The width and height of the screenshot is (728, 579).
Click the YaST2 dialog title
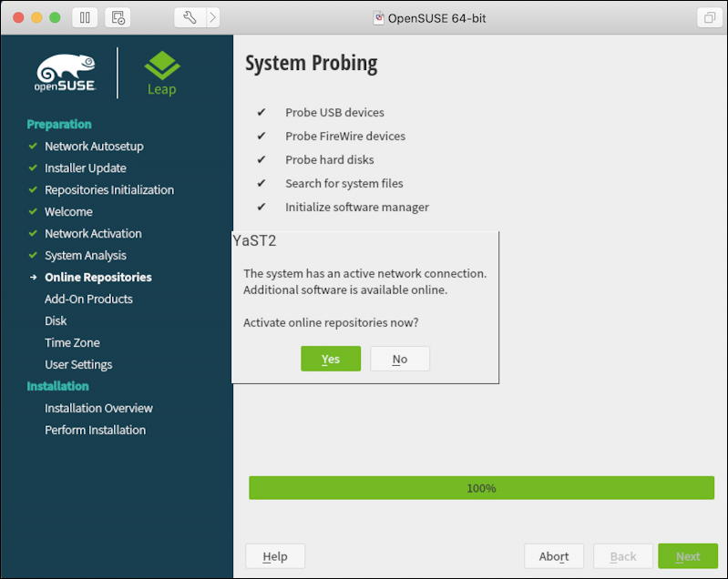point(254,240)
